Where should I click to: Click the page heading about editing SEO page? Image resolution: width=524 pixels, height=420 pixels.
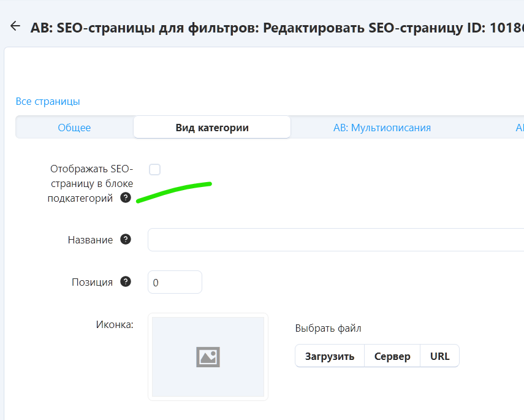tap(276, 28)
